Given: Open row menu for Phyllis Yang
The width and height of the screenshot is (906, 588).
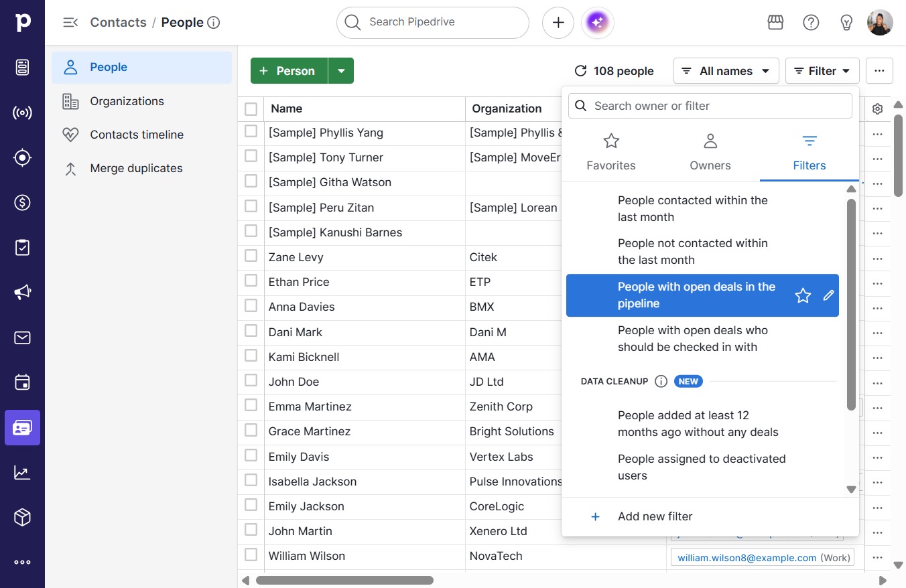Looking at the screenshot, I should [x=878, y=134].
